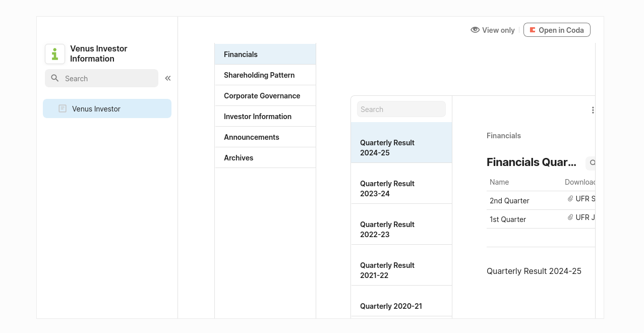The width and height of the screenshot is (644, 333).
Task: Click the paperclip icon in the 2nd Quarter row
Action: (570, 199)
